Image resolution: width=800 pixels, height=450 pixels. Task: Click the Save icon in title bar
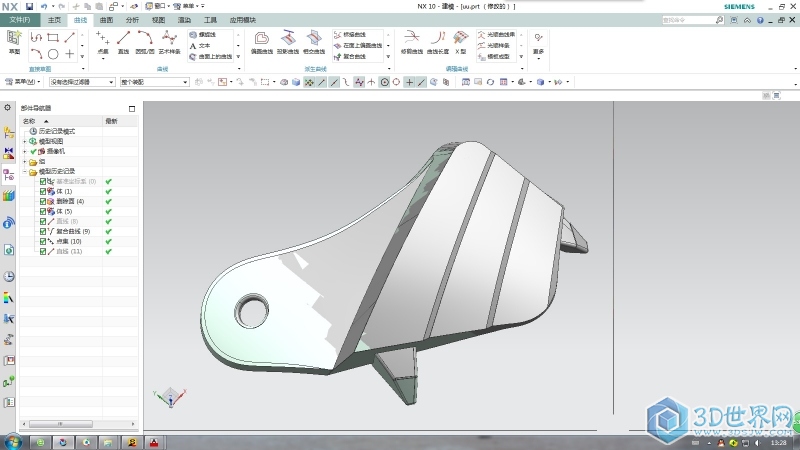pos(30,6)
